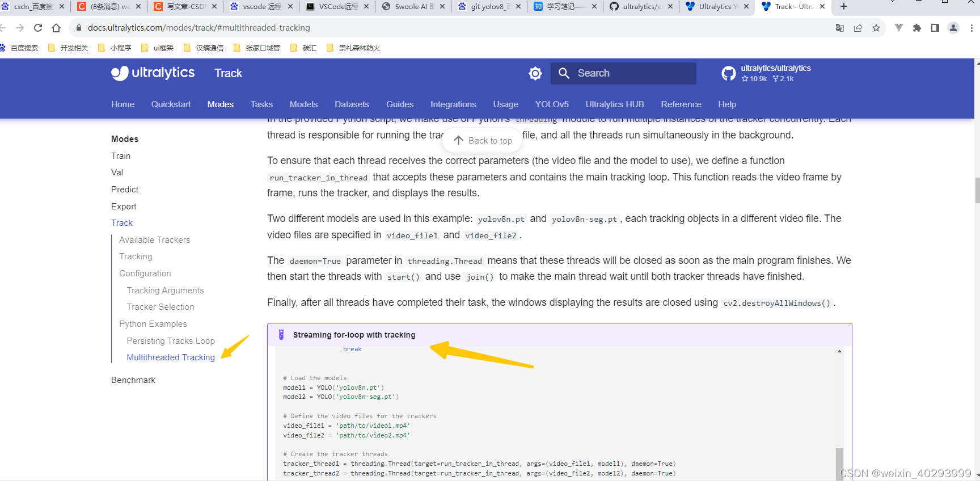Viewport: 980px width, 484px height.
Task: Open the Tasks navigation tab
Action: tap(261, 104)
